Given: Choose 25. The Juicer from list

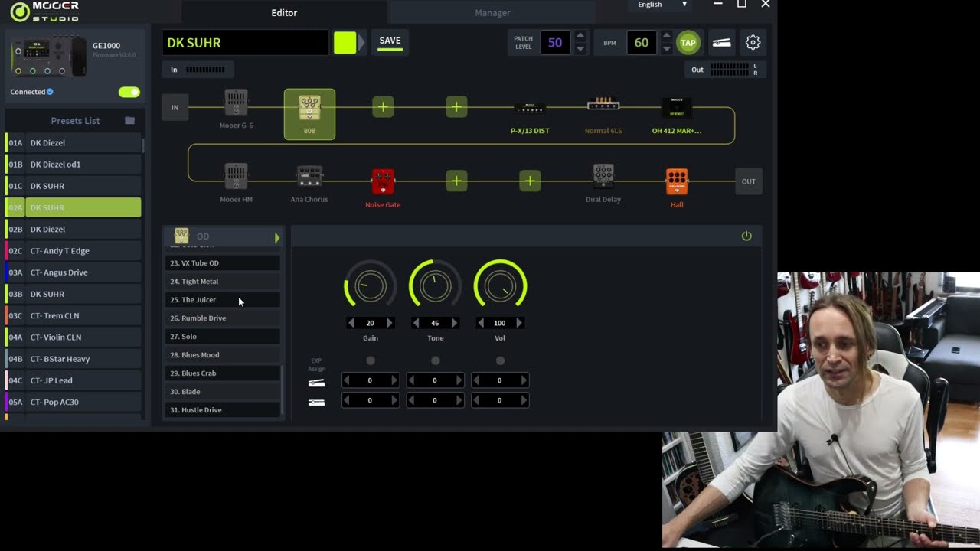Looking at the screenshot, I should point(223,300).
